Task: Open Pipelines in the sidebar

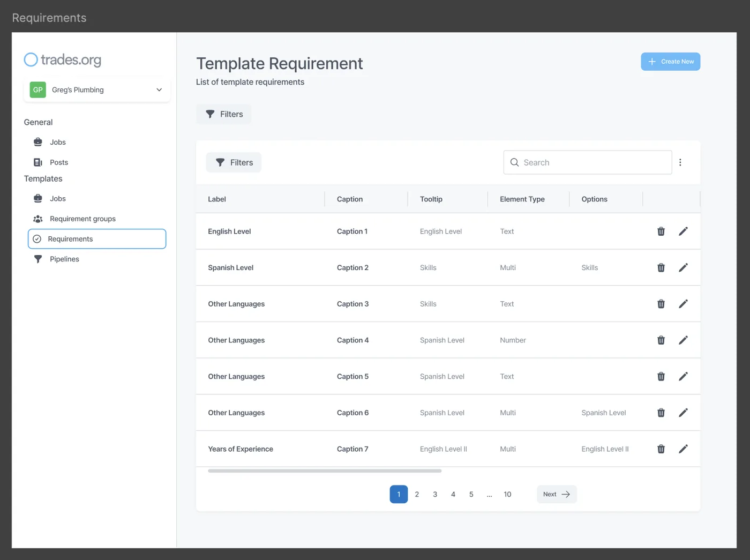Action: pyautogui.click(x=64, y=259)
